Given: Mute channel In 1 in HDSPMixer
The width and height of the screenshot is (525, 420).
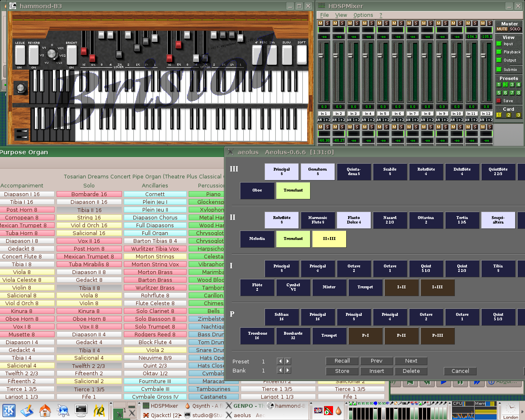Looking at the screenshot, I should [321, 23].
